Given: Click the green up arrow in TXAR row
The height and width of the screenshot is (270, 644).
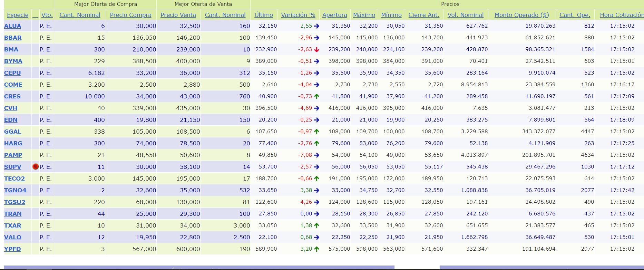Looking at the screenshot, I should tap(317, 225).
